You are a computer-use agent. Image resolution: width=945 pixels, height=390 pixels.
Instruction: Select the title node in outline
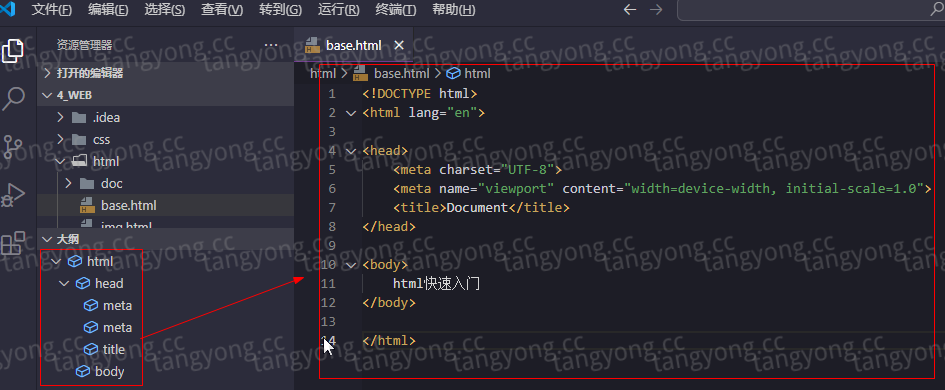(113, 350)
